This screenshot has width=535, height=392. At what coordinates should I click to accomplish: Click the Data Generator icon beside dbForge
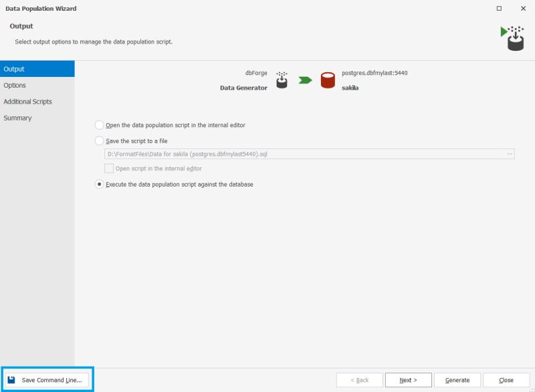282,80
